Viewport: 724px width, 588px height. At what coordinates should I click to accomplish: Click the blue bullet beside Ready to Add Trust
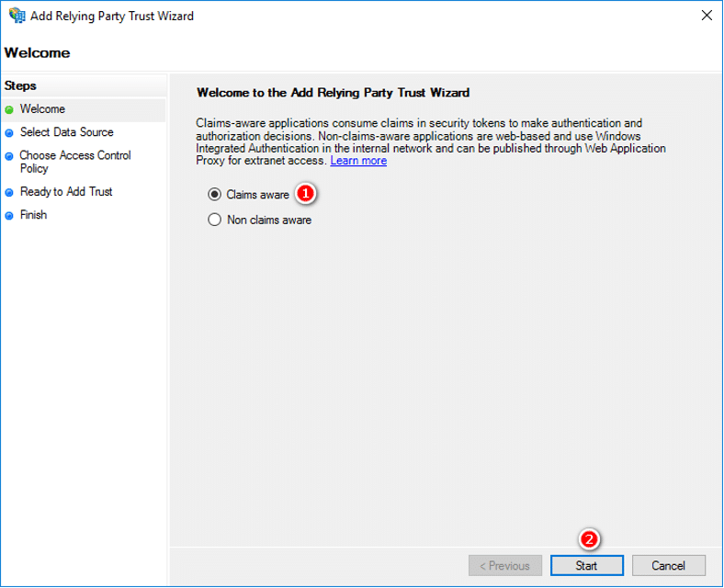pyautogui.click(x=9, y=193)
